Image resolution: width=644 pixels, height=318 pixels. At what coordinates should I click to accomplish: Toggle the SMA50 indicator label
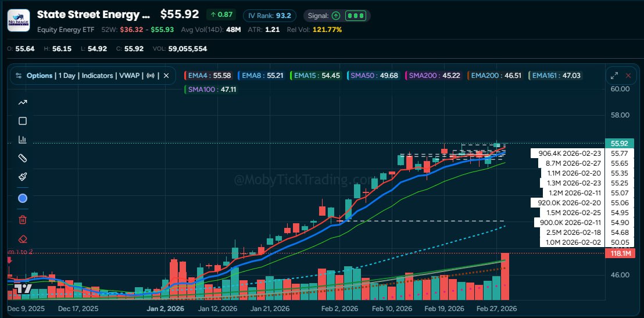pyautogui.click(x=373, y=76)
